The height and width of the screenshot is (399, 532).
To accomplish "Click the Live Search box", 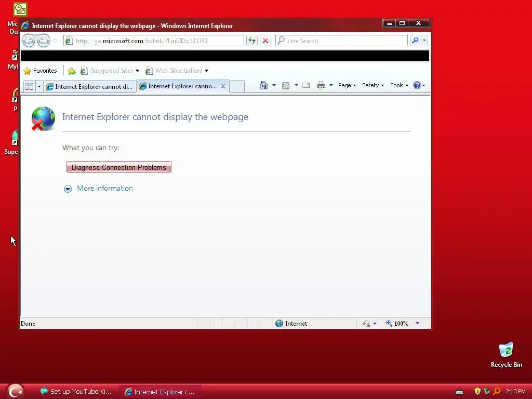I will point(341,41).
